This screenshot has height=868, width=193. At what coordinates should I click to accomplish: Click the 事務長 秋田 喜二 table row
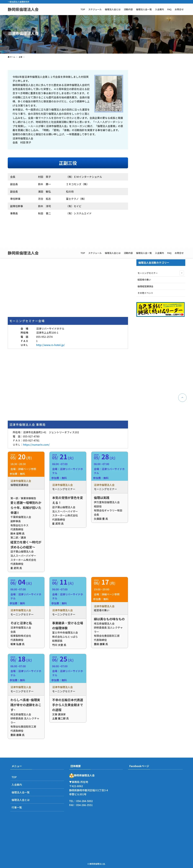click(68, 214)
